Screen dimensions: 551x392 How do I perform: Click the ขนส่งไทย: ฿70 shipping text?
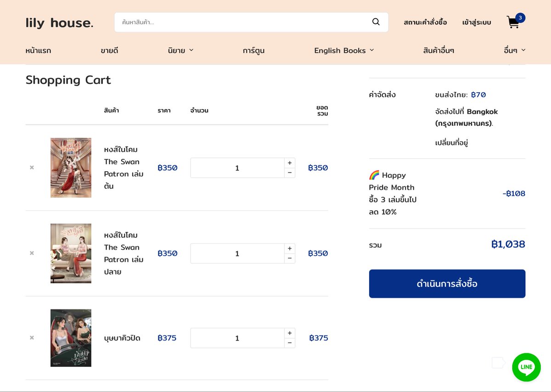(460, 95)
